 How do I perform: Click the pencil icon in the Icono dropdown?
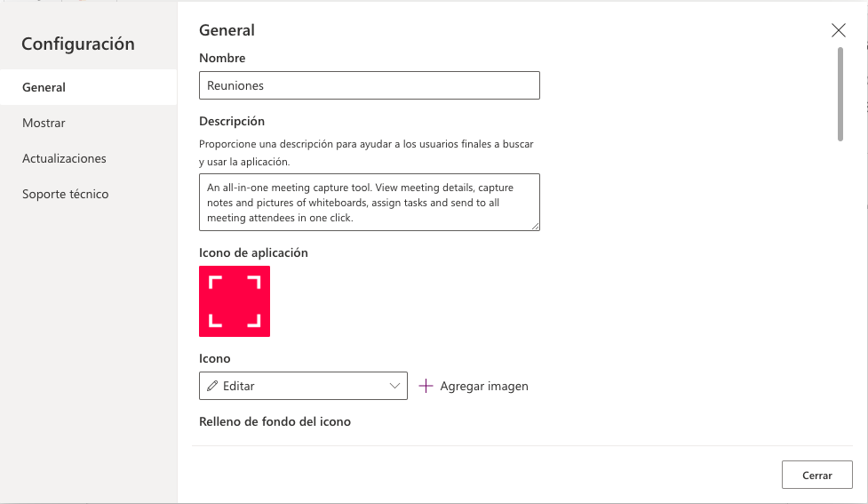point(212,386)
